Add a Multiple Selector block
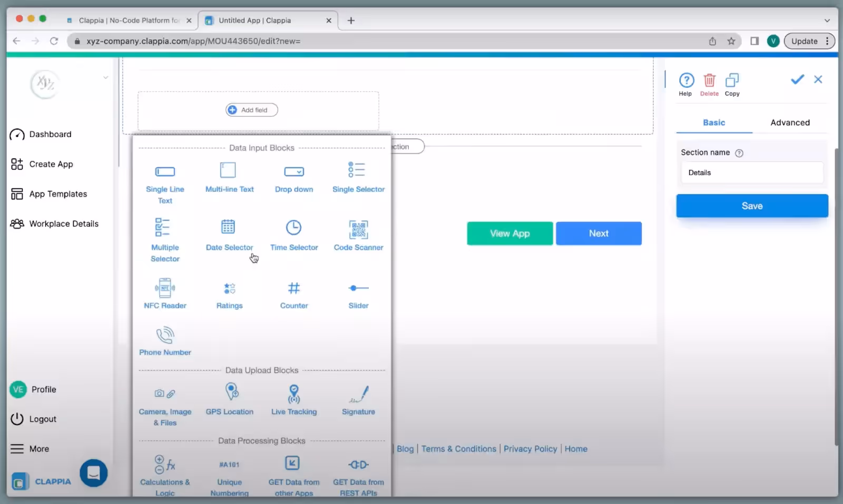The height and width of the screenshot is (504, 843). [x=165, y=240]
